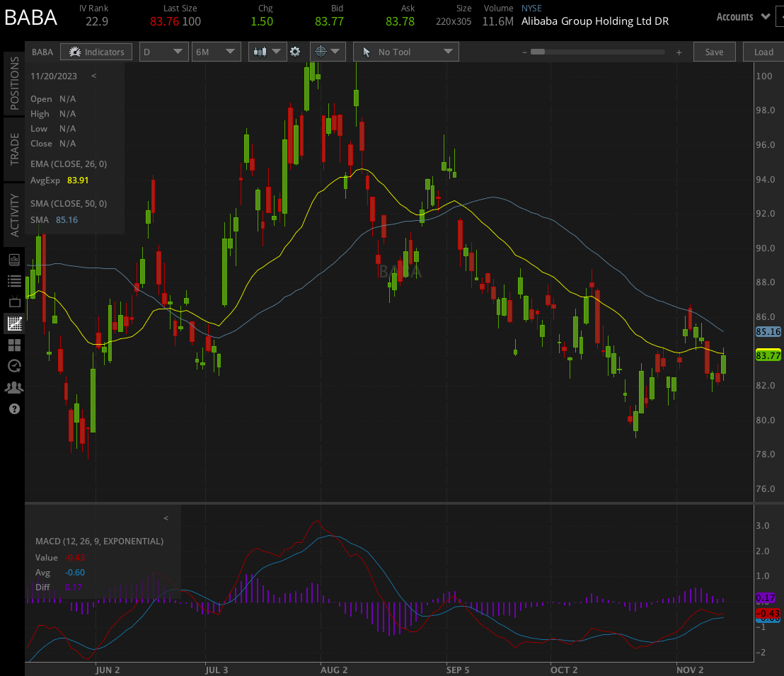Collapse the MACD study panel
Viewport: 784px width, 676px height.
click(166, 517)
